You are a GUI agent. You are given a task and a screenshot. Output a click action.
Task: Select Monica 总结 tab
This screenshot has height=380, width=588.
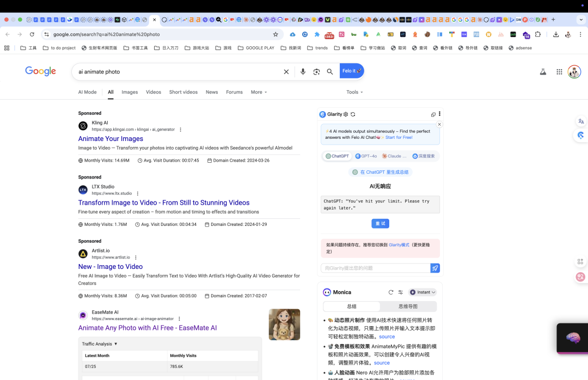352,307
